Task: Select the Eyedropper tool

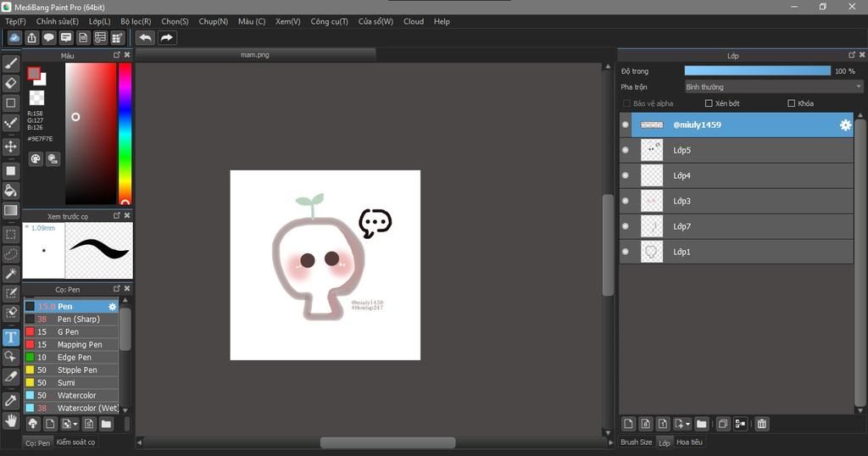Action: tap(10, 401)
